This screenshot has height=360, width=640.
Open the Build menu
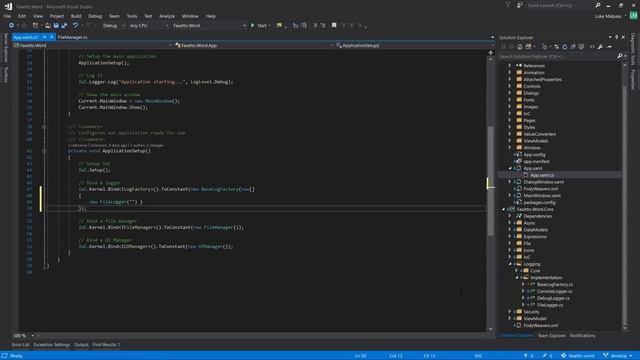pos(76,16)
